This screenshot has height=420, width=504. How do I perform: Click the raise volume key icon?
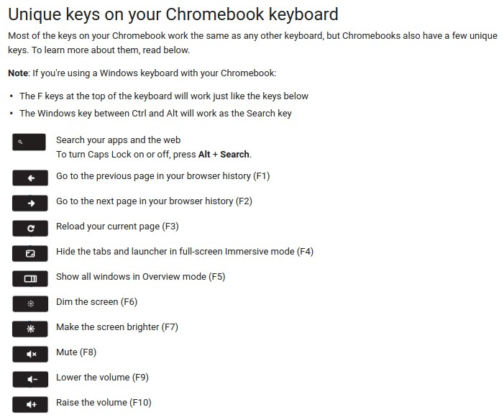30,404
